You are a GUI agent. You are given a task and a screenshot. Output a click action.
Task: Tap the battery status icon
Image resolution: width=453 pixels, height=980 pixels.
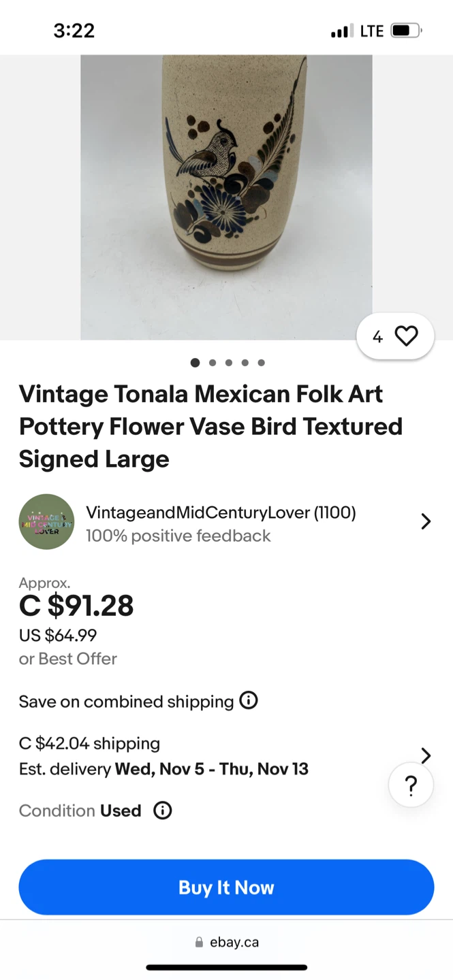(406, 31)
